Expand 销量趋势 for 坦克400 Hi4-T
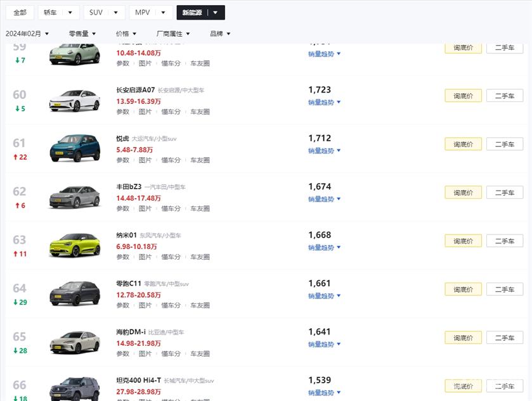Image resolution: width=532 pixels, height=401 pixels. click(324, 393)
